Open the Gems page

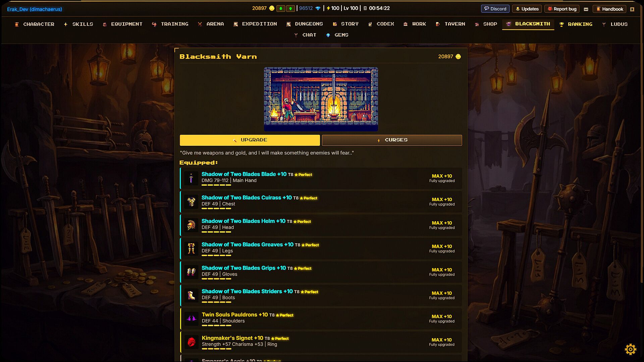pos(337,35)
